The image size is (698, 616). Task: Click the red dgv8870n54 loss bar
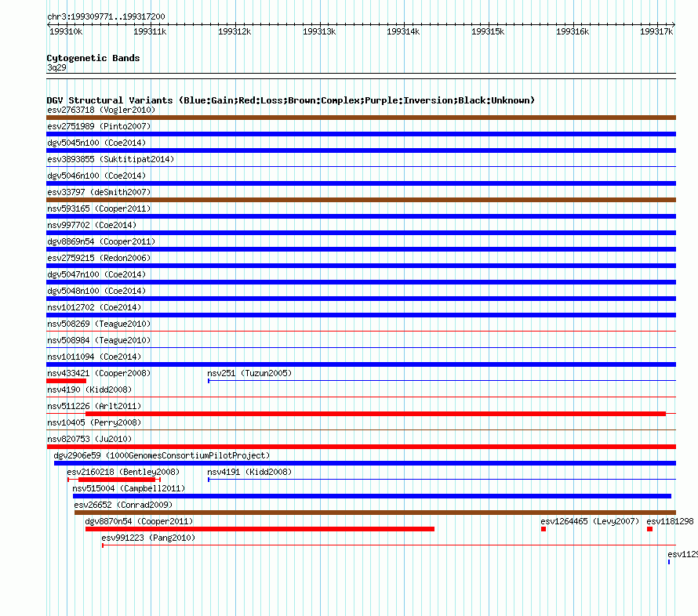260,529
